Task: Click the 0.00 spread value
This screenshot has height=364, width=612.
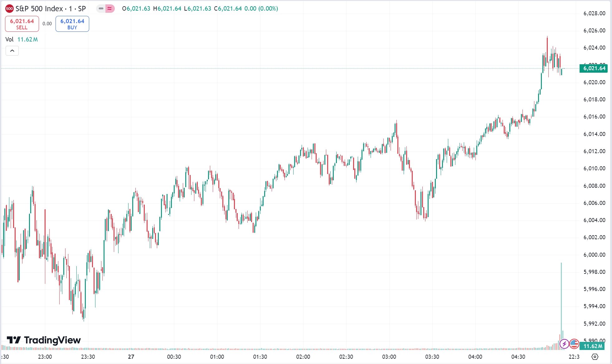Action: point(47,24)
